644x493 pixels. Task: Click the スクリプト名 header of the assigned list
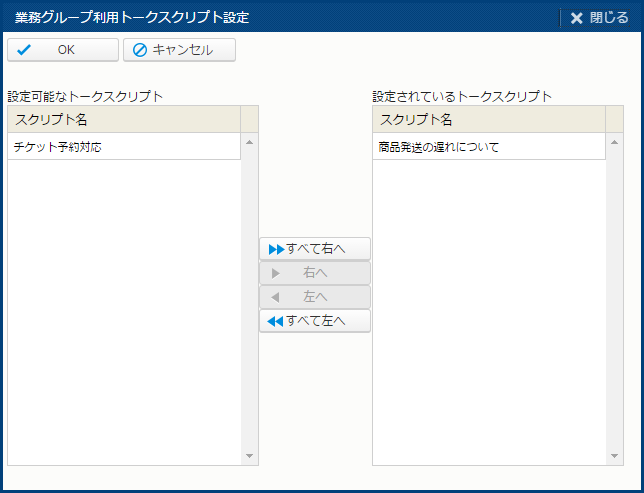coord(489,120)
